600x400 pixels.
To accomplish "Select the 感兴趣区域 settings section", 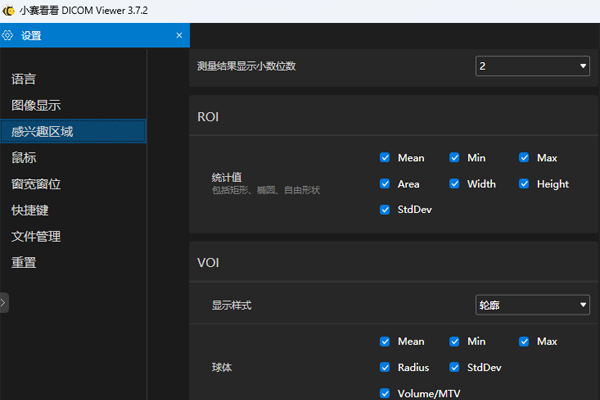I will pyautogui.click(x=73, y=131).
